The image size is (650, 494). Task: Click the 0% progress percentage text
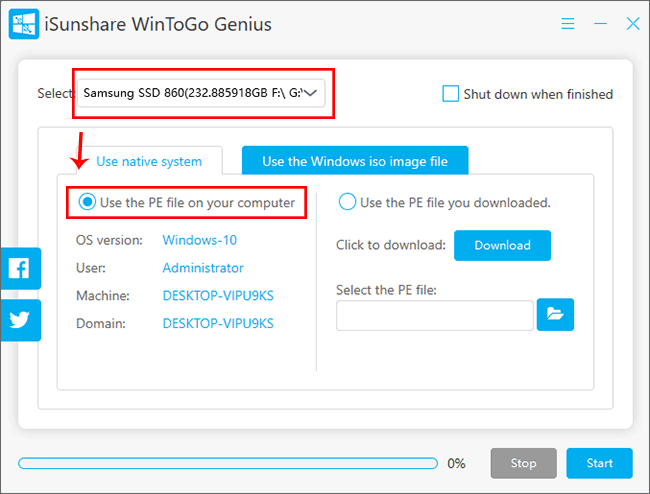click(456, 463)
